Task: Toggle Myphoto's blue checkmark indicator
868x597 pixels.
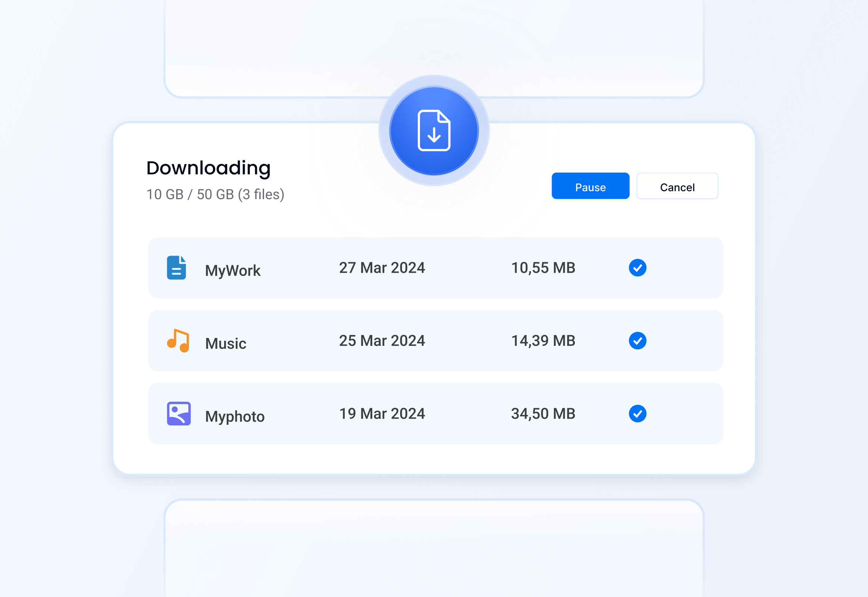Action: 637,414
